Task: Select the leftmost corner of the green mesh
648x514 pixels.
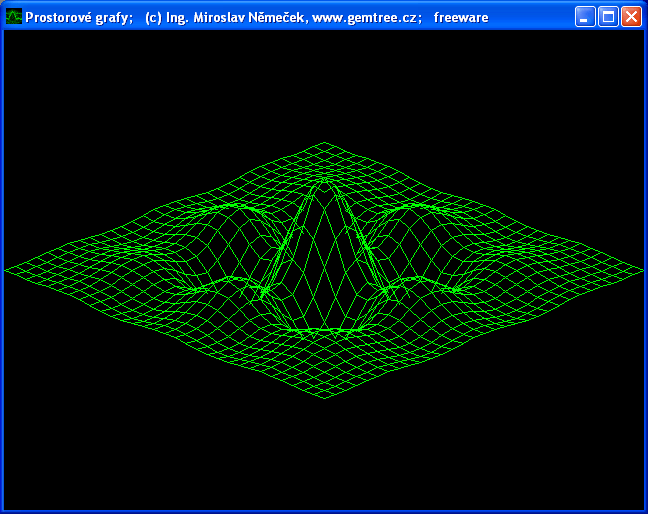Action: click(7, 269)
